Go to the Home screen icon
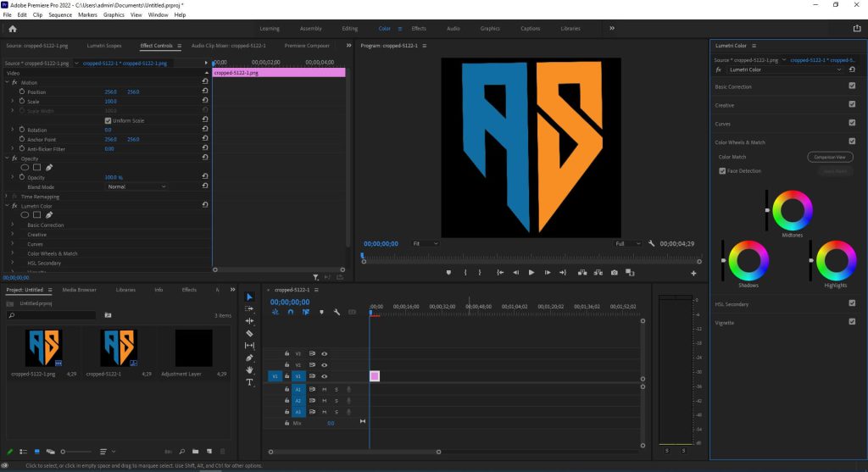The width and height of the screenshot is (868, 472). [12, 28]
